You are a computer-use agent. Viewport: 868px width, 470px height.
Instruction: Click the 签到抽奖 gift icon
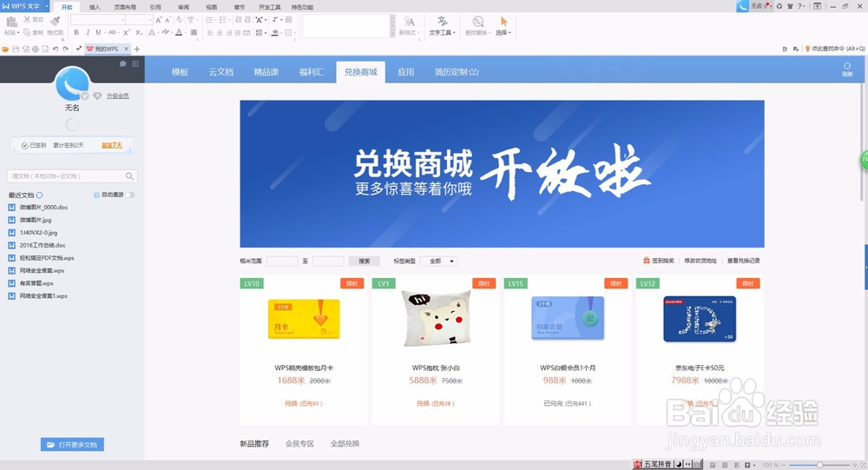646,261
